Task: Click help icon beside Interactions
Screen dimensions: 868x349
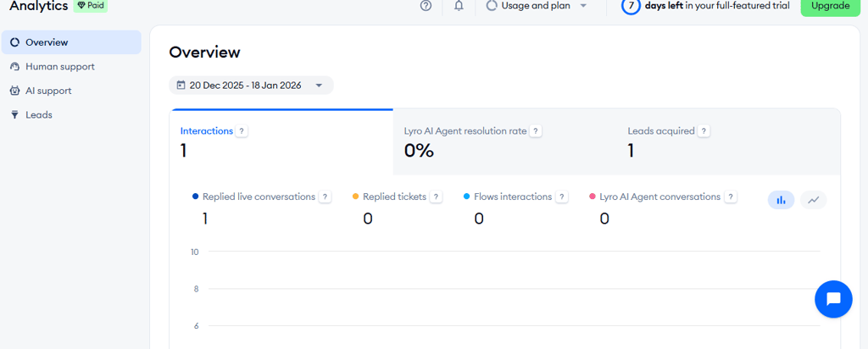Action: click(x=242, y=131)
